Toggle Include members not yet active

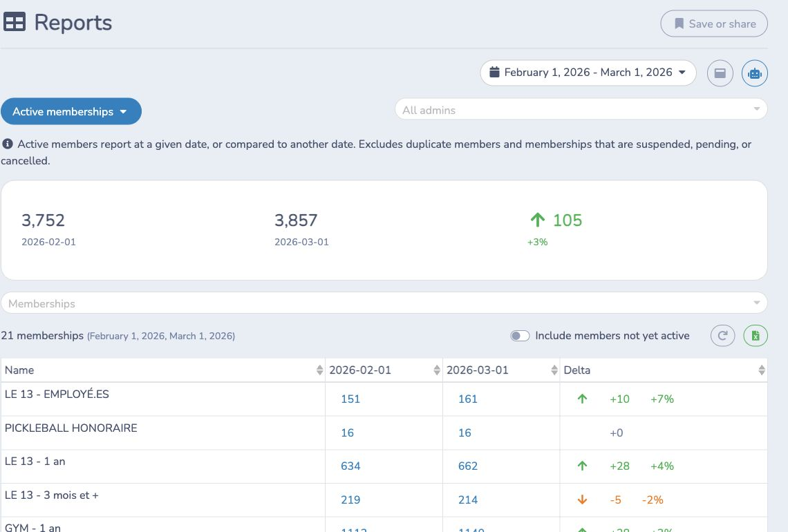pos(520,336)
